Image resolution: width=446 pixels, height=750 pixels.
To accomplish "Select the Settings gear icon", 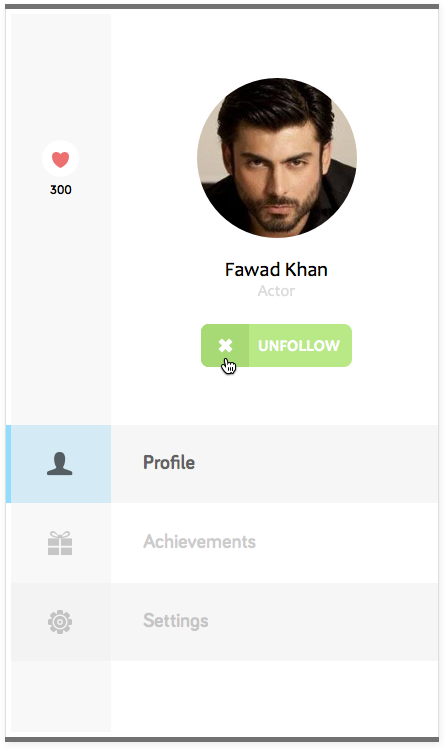I will (60, 622).
